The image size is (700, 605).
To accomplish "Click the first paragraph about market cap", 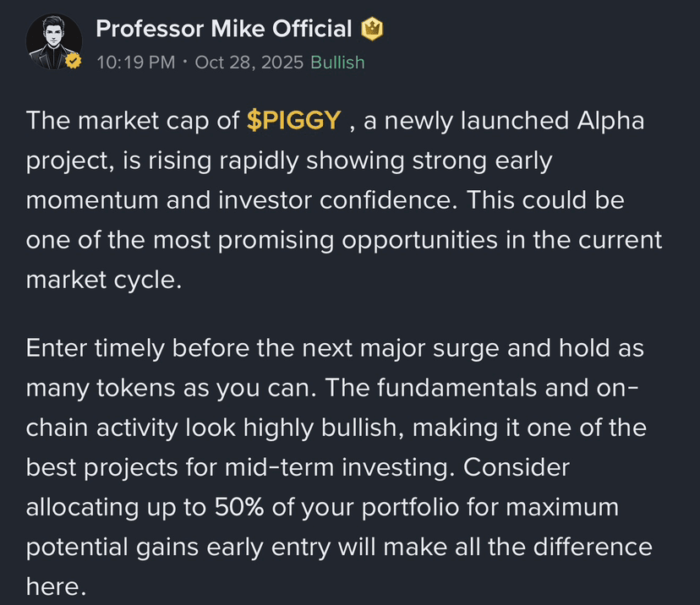I will pyautogui.click(x=344, y=200).
